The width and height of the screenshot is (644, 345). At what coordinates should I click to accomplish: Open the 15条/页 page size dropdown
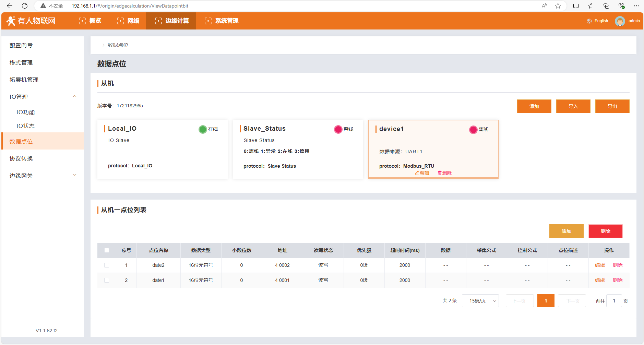click(480, 301)
